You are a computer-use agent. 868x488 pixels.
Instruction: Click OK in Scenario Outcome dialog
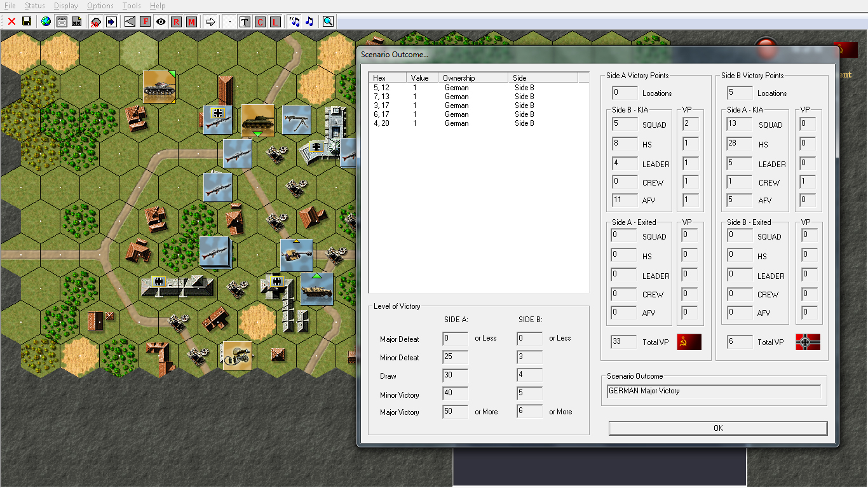(718, 428)
